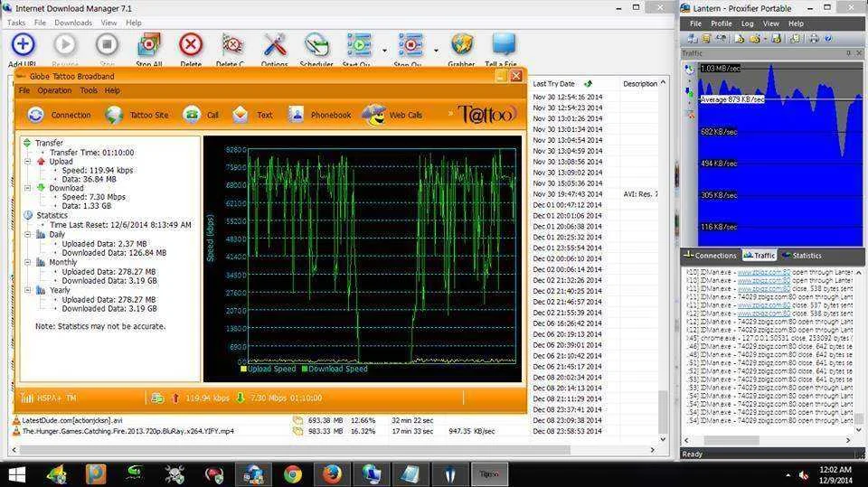
Task: Click the first Proxifier toolbar icon
Action: (692, 38)
